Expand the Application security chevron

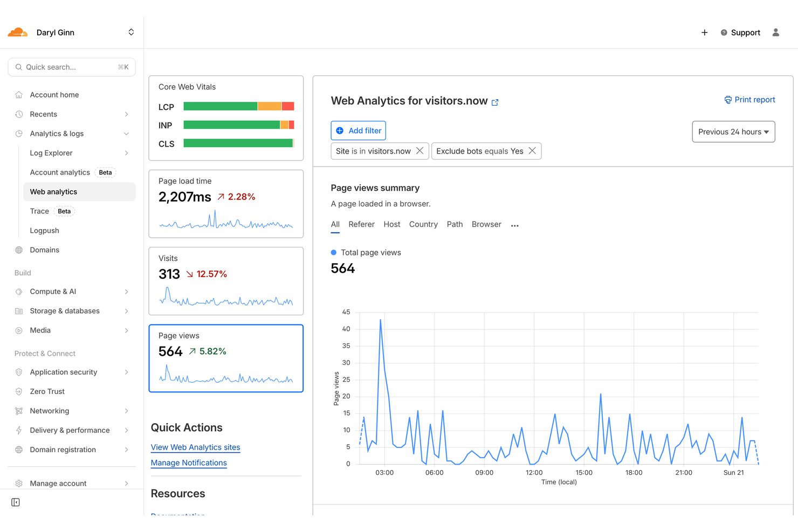click(x=127, y=372)
